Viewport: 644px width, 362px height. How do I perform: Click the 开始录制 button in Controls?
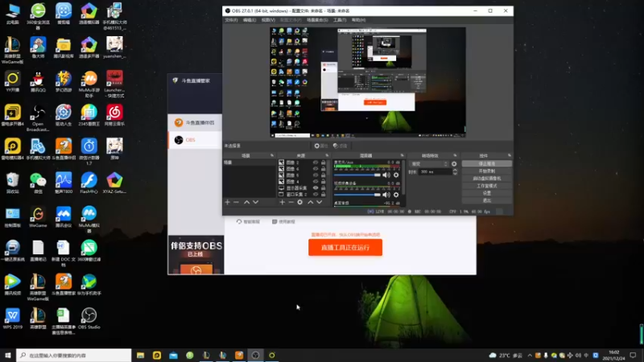(487, 171)
